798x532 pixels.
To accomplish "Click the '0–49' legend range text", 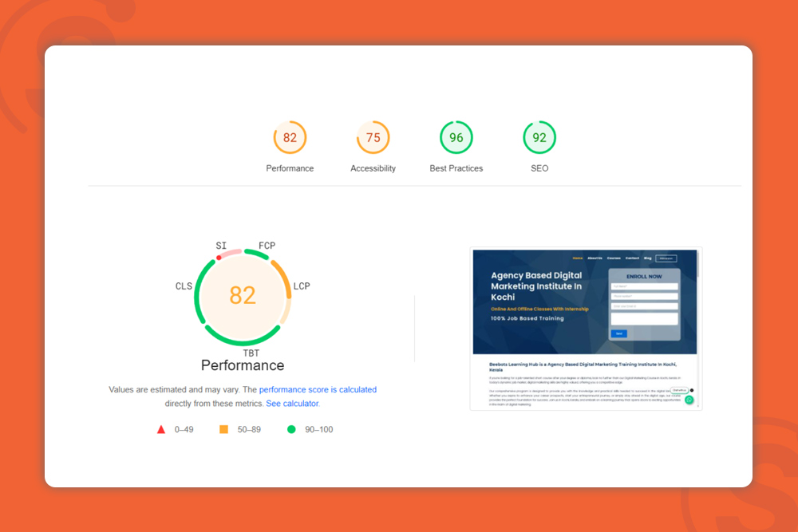I will point(184,429).
